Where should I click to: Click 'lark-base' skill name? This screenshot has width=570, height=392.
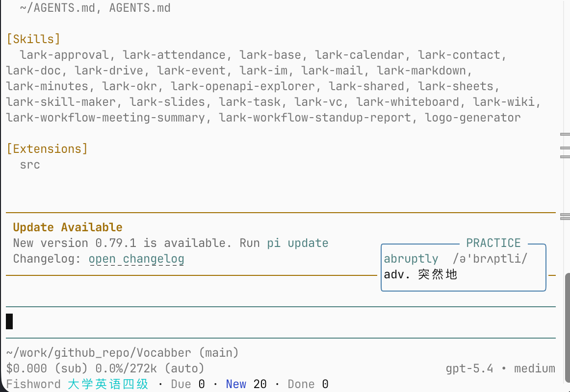point(270,55)
